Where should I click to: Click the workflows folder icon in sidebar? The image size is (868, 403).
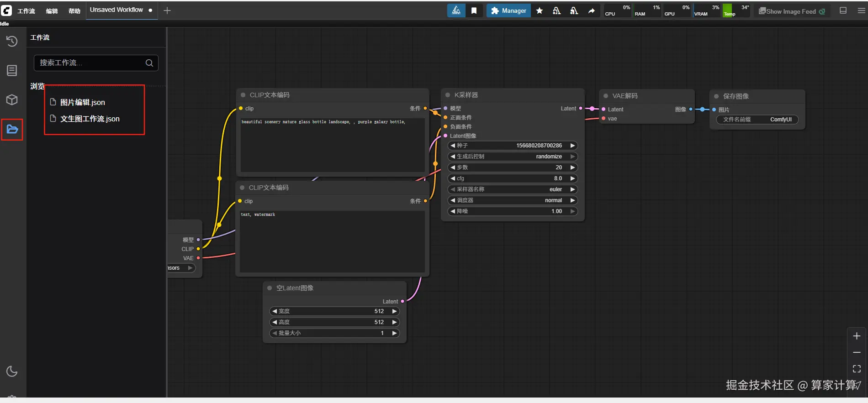coord(12,130)
